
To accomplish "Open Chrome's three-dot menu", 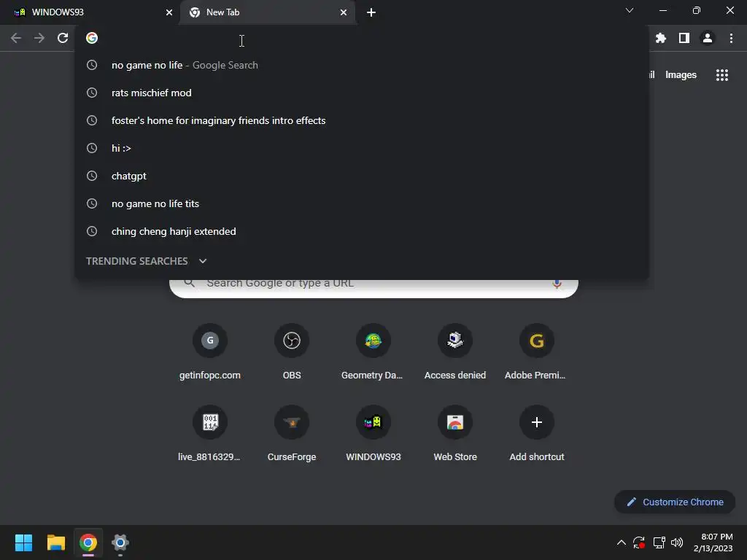I will (731, 38).
